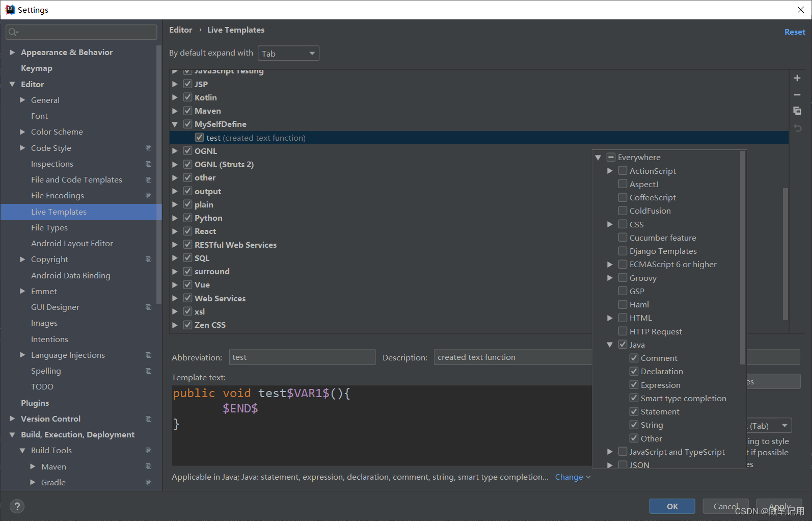This screenshot has width=812, height=521.
Task: Click the template list vertical scrollbar
Action: [x=785, y=254]
